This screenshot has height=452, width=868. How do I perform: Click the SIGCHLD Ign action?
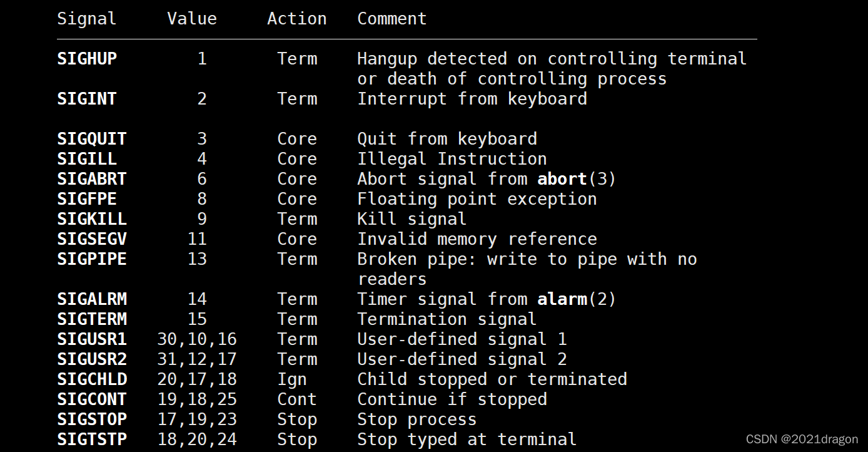[292, 379]
